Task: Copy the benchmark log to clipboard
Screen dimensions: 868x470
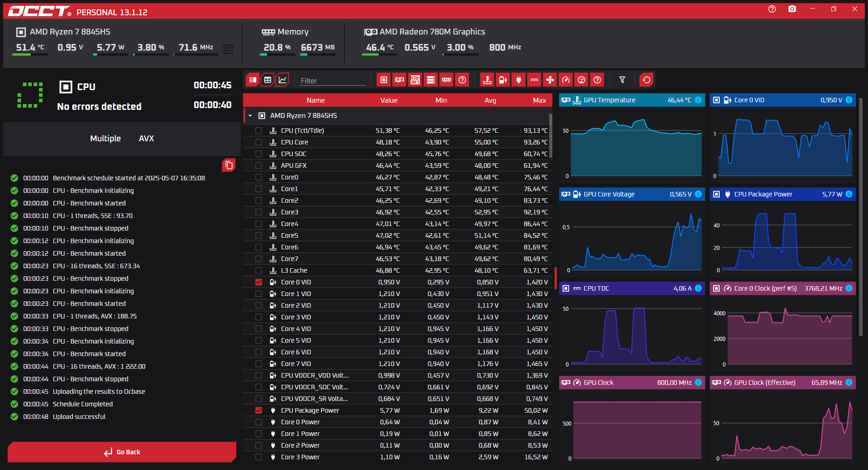Action: 229,165
